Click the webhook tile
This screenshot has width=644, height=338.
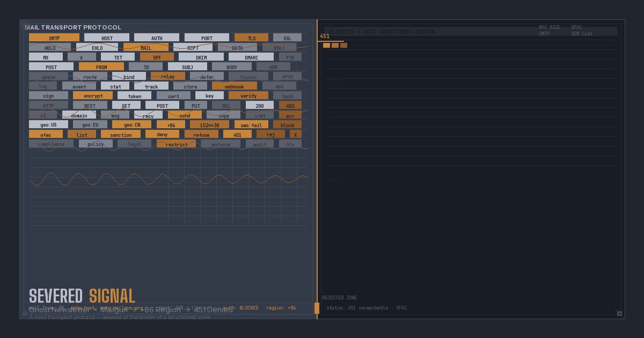[234, 86]
